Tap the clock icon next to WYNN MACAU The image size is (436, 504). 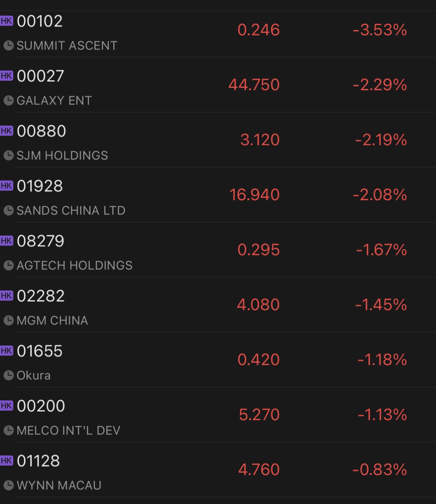pyautogui.click(x=9, y=485)
